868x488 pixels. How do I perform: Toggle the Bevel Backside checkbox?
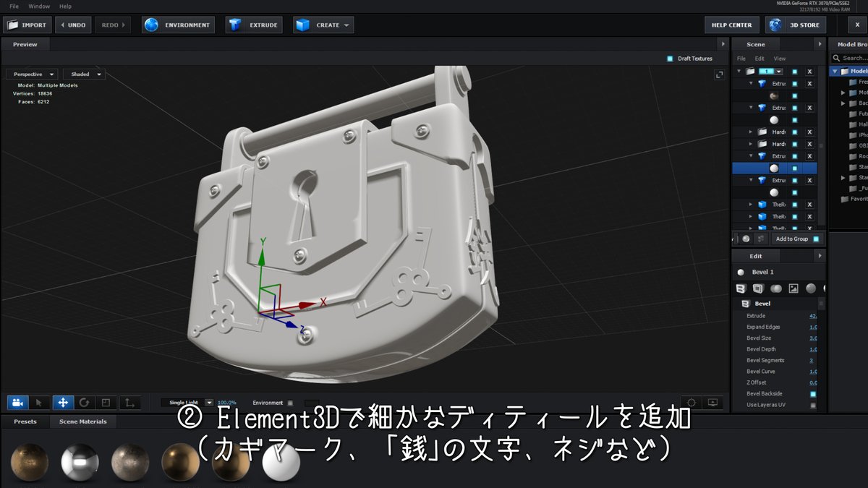[x=813, y=393]
